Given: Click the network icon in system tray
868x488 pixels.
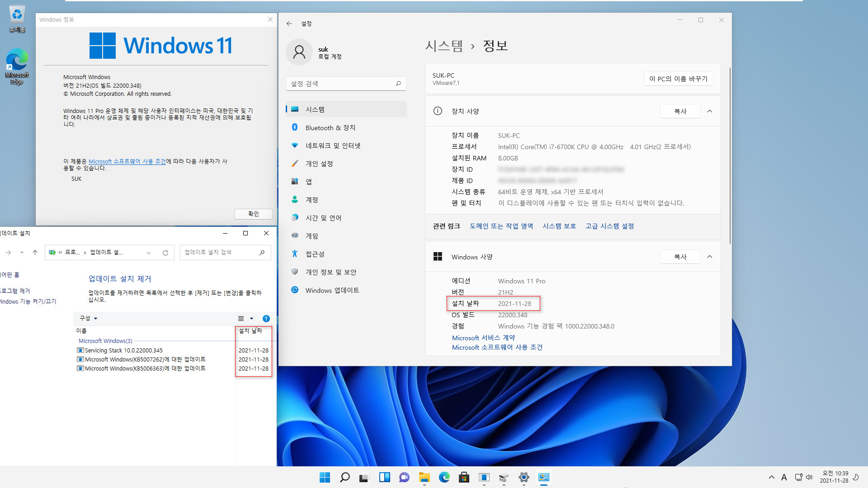Looking at the screenshot, I should click(x=798, y=477).
